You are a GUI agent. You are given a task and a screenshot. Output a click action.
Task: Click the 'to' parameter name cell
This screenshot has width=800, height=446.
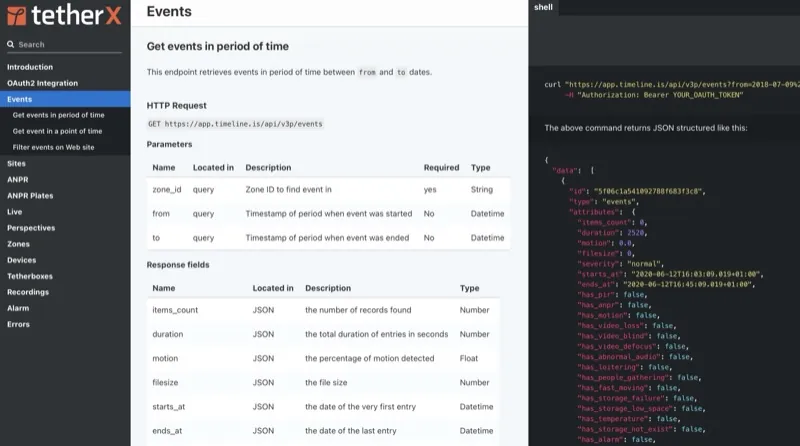(x=156, y=238)
